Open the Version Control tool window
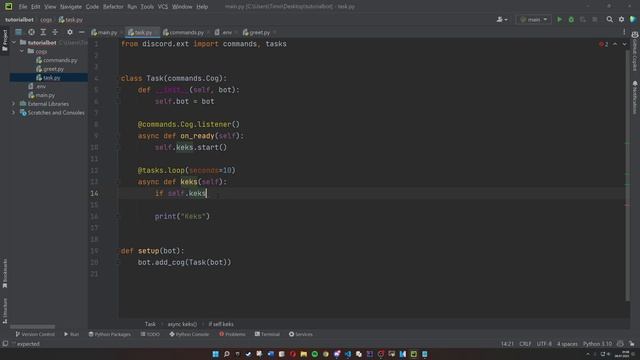The height and width of the screenshot is (360, 640). pos(35,334)
